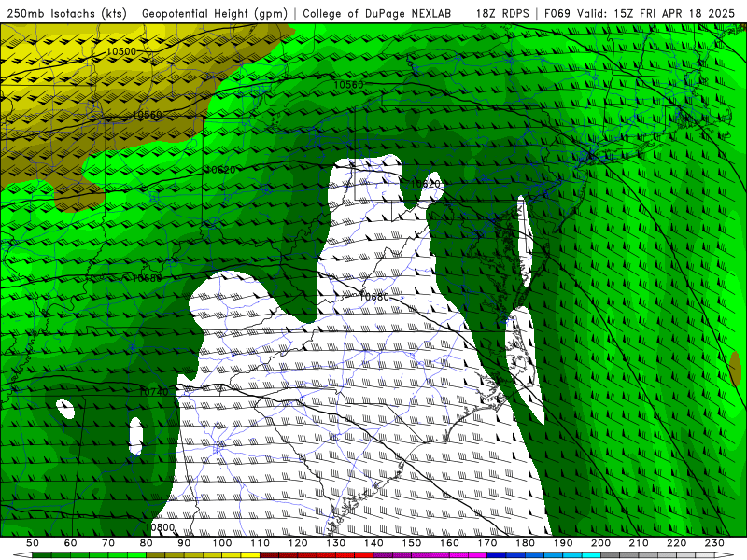This screenshot has width=747, height=560.
Task: Click the legend value 50
Action: (33, 543)
